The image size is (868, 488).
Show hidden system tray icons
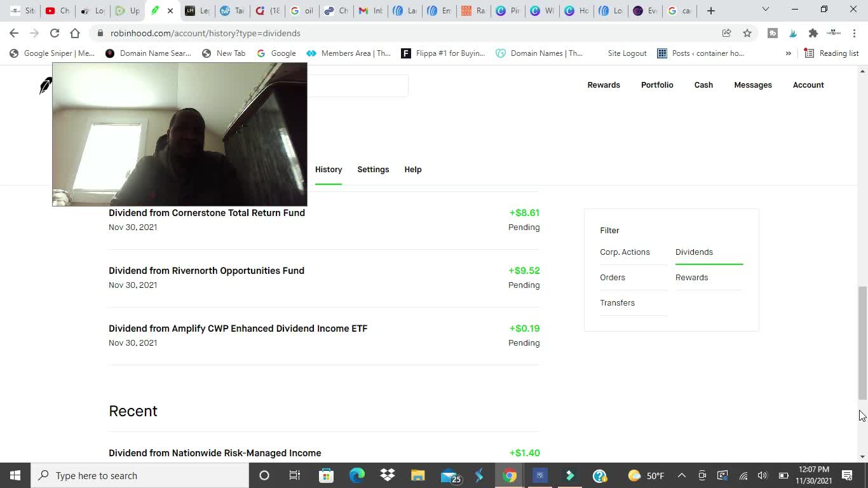pos(682,475)
